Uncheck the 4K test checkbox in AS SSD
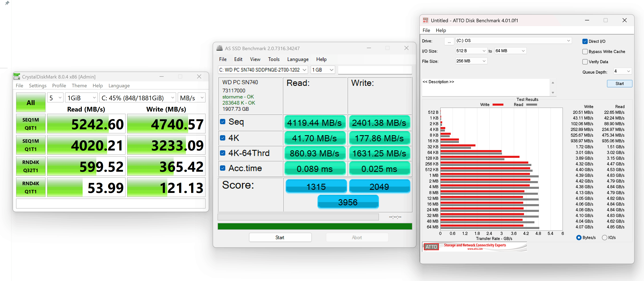This screenshot has height=281, width=644. (222, 138)
